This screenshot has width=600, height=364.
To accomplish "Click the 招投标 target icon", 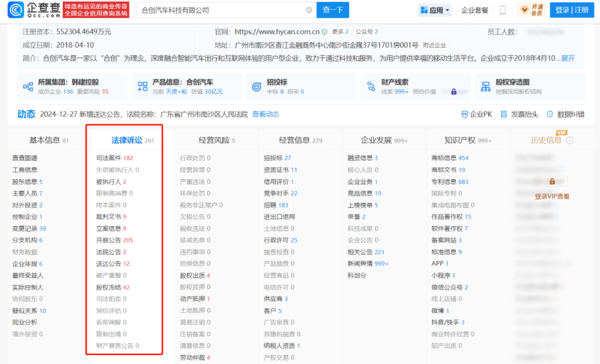I will (x=257, y=87).
